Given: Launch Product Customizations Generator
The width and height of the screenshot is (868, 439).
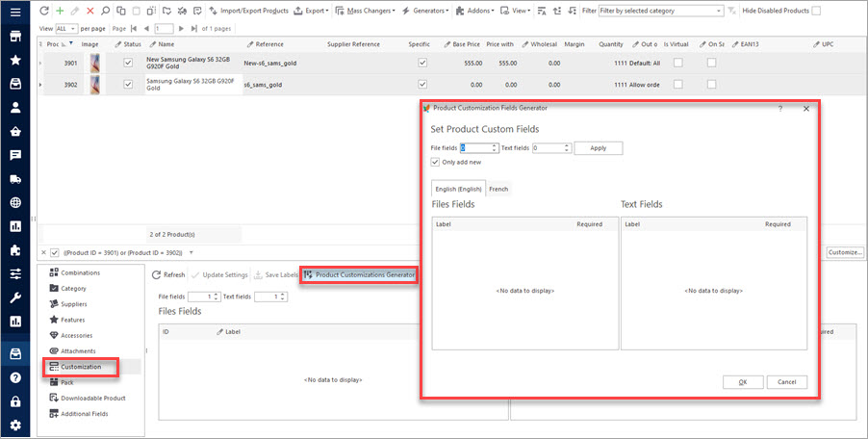Looking at the screenshot, I should [x=359, y=274].
